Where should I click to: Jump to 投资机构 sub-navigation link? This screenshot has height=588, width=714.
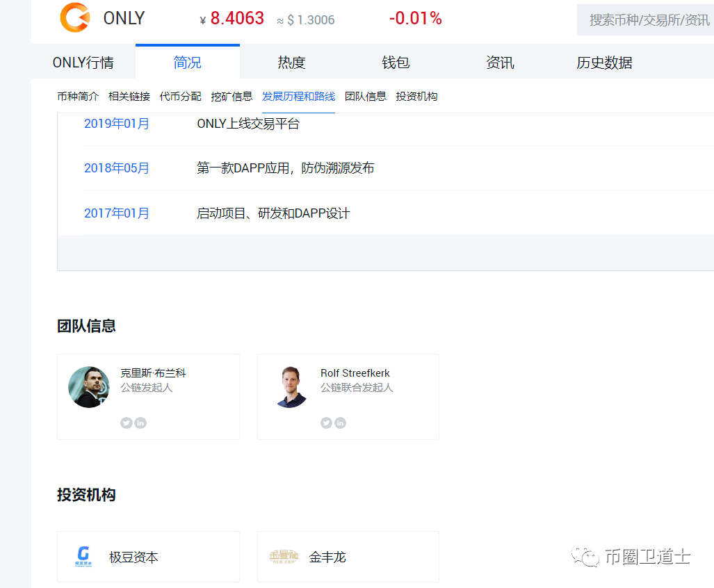(416, 97)
